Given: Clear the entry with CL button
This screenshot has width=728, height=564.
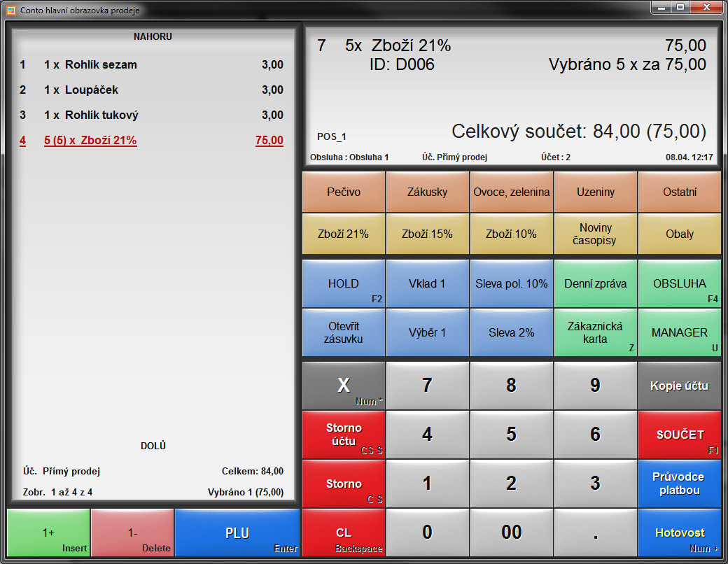Looking at the screenshot, I should click(344, 533).
